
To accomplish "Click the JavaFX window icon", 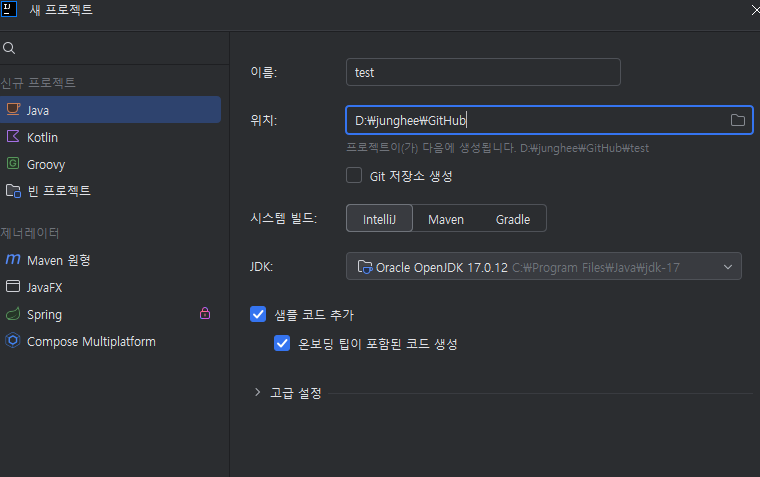I will [x=13, y=286].
